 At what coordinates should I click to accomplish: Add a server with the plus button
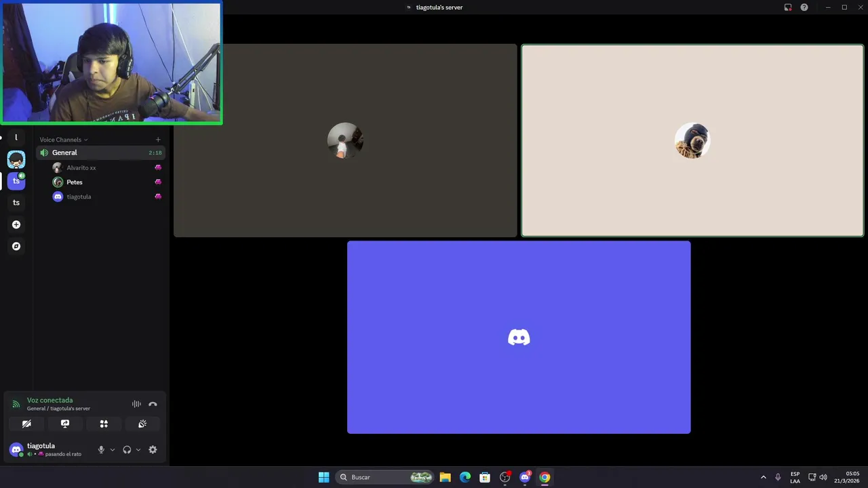(x=16, y=224)
